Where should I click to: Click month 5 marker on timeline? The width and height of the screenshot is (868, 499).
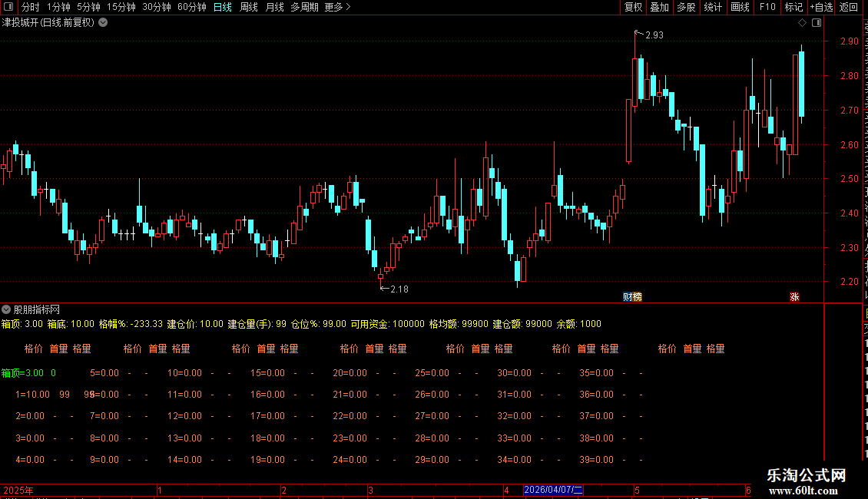click(x=637, y=490)
